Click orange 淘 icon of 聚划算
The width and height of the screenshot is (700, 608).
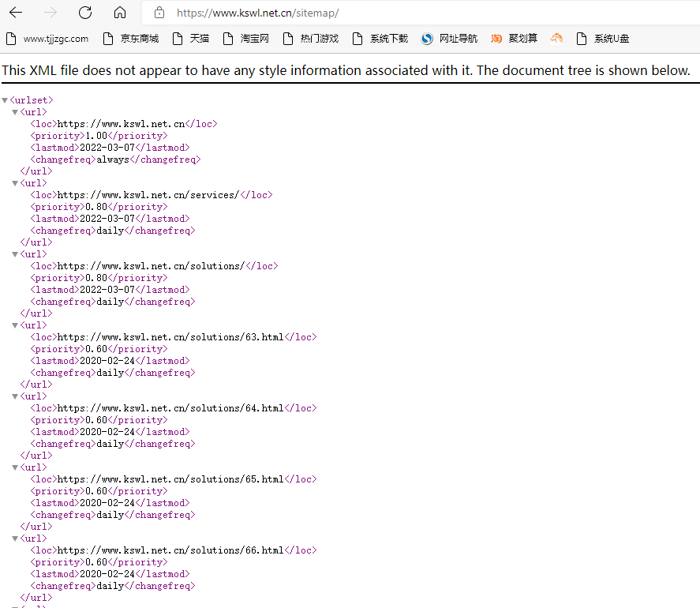(x=496, y=39)
